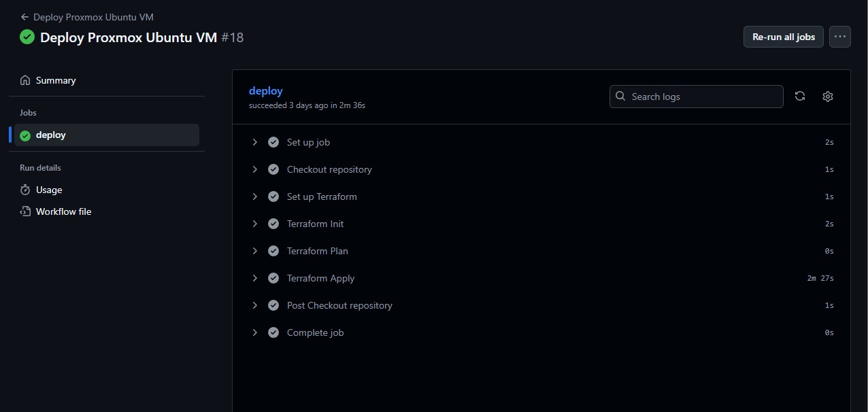
Task: Click the checkmark icon beside Terraform Apply
Action: (273, 277)
